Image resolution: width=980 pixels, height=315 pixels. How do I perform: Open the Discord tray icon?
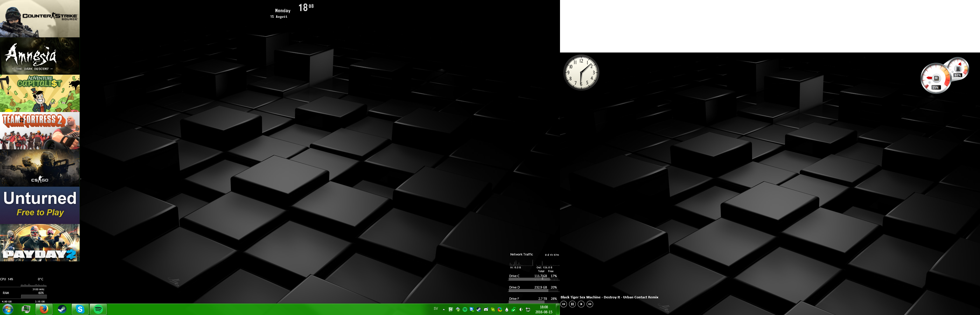pos(486,310)
